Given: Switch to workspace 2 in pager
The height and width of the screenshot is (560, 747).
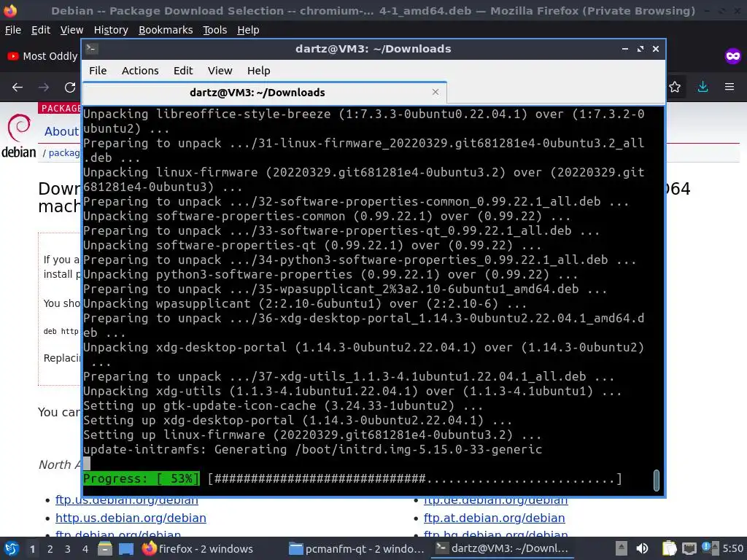Looking at the screenshot, I should point(50,549).
